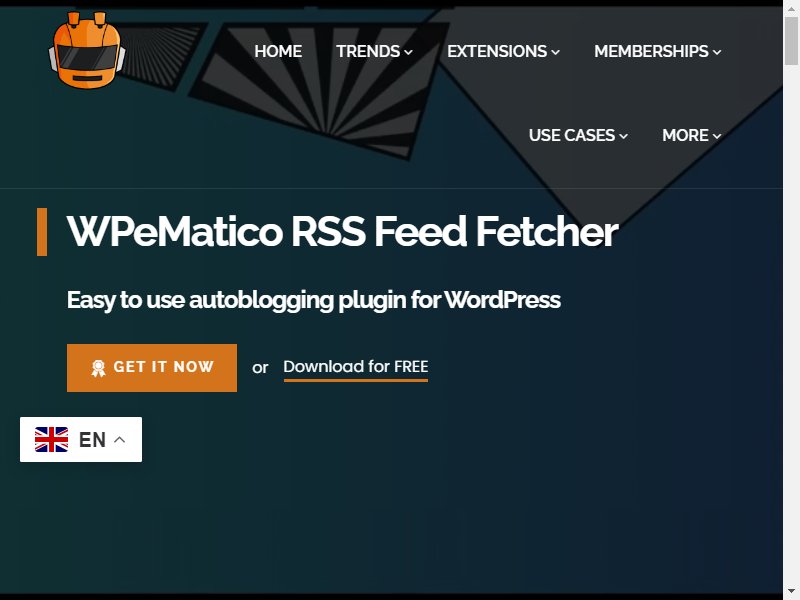
Task: Expand the Memberships dropdown chevron
Action: (x=717, y=52)
